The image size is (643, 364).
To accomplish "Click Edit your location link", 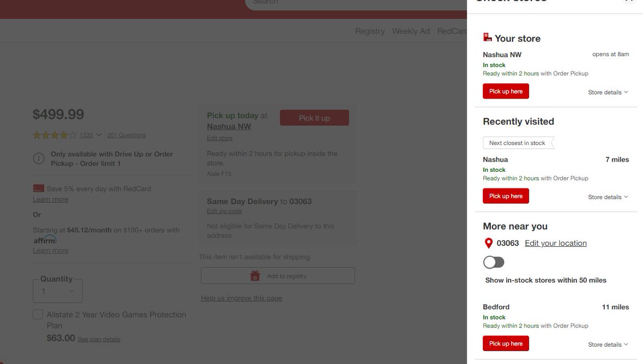I will pos(556,243).
